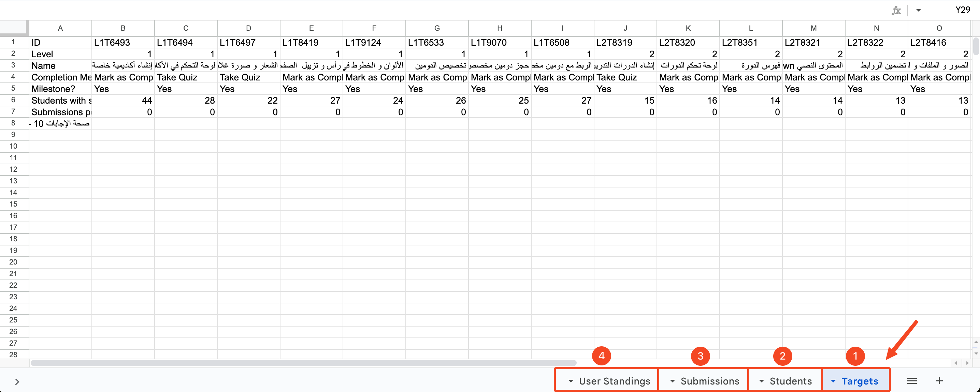Click the Completion Me label cell

(x=60, y=77)
